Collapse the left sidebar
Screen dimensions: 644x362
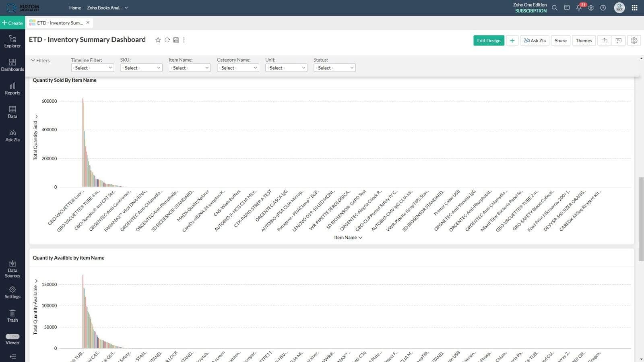click(12, 356)
